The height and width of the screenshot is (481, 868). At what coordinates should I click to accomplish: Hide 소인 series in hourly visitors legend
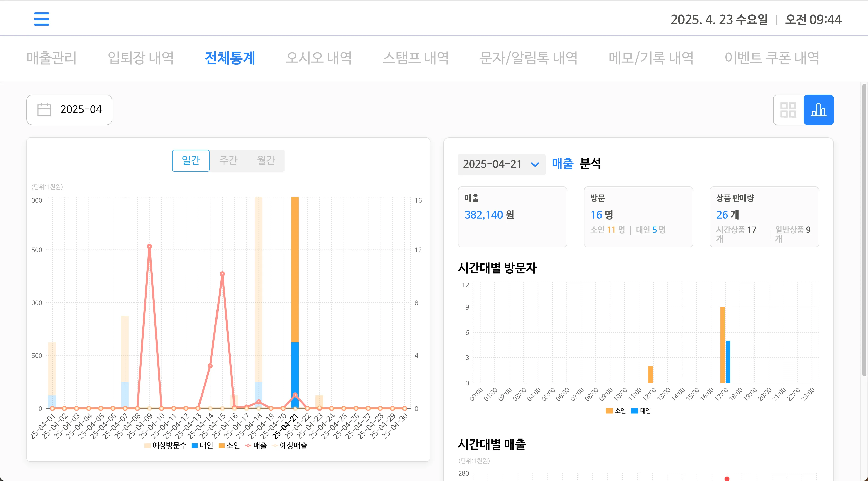click(x=616, y=411)
